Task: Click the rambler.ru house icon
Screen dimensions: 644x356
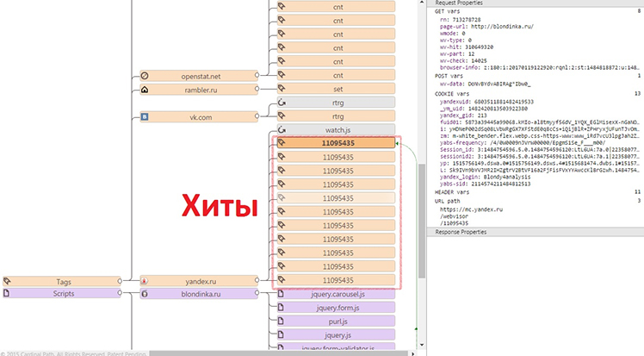Action: coord(145,90)
